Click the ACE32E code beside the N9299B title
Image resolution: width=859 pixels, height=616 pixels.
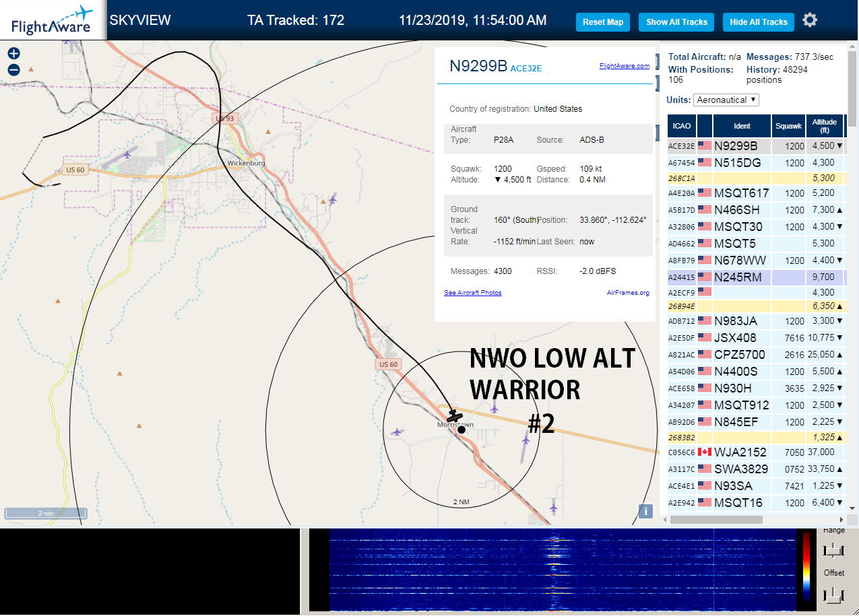526,69
